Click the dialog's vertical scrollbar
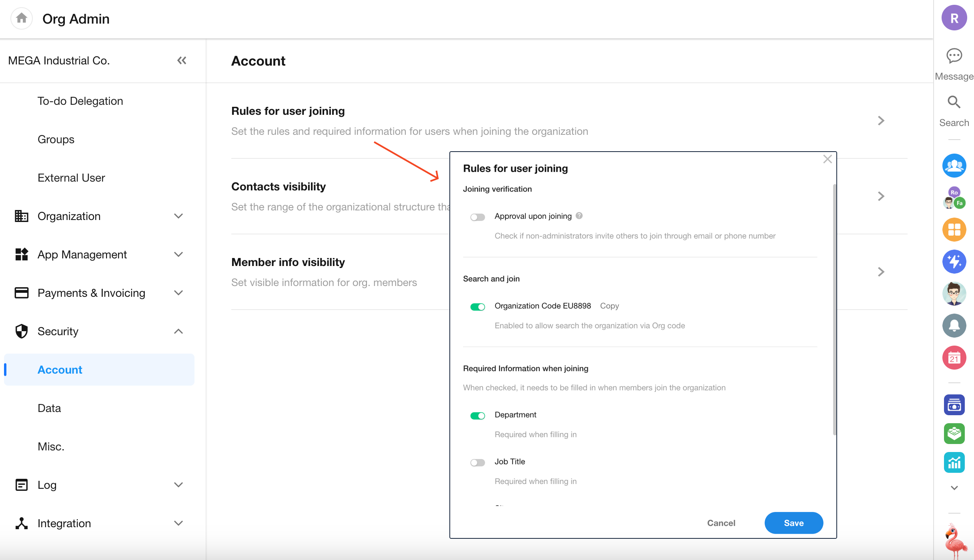This screenshot has height=560, width=974. (x=834, y=309)
